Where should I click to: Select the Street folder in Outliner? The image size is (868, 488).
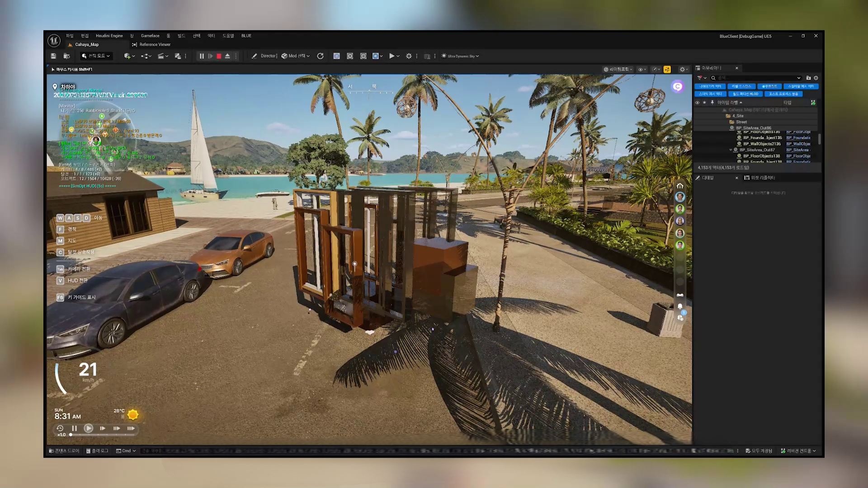741,122
